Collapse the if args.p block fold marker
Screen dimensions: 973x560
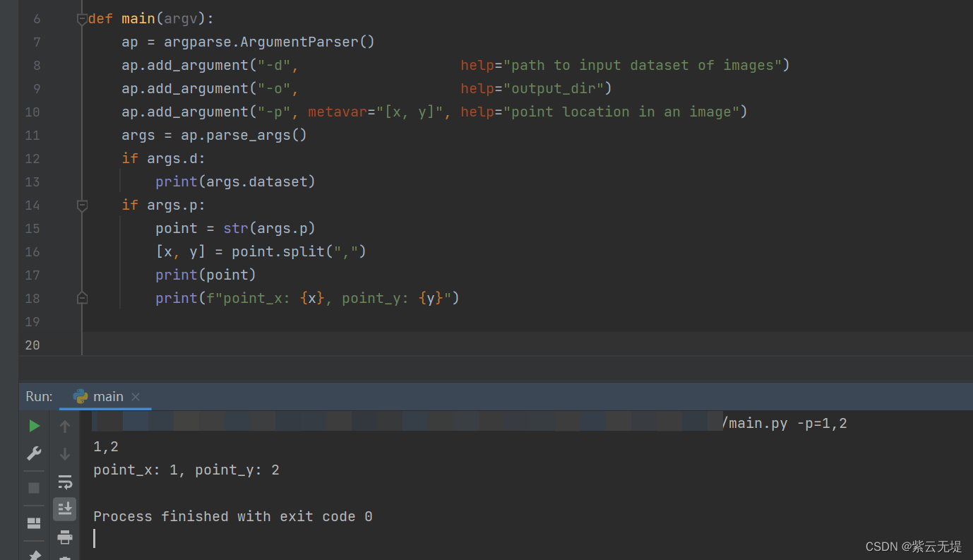tap(82, 205)
